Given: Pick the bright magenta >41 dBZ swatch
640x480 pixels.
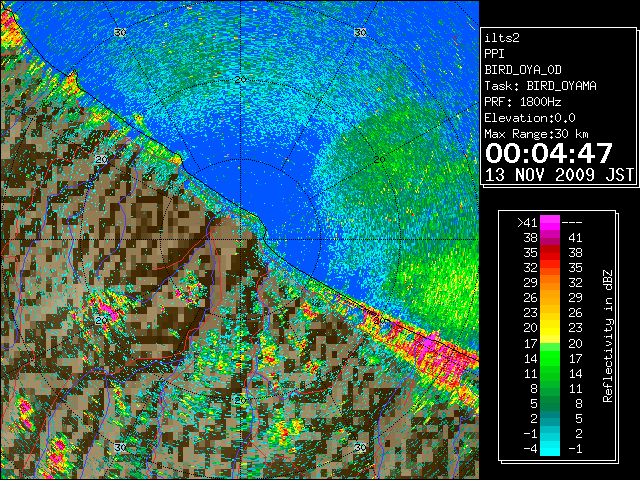Looking at the screenshot, I should 550,222.
